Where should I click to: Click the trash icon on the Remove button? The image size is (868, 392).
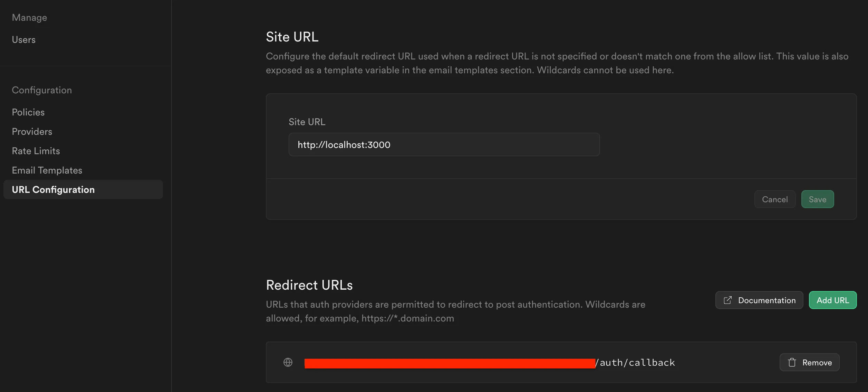(792, 362)
